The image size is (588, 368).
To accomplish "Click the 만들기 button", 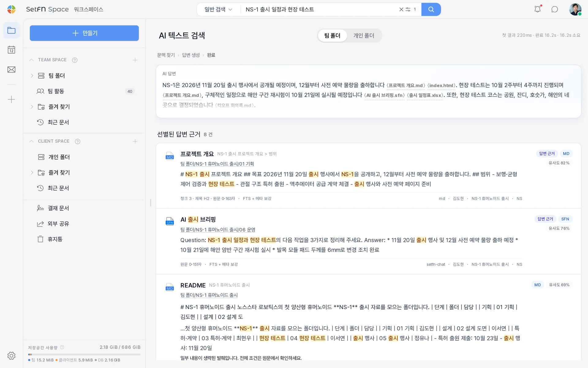I will (84, 33).
